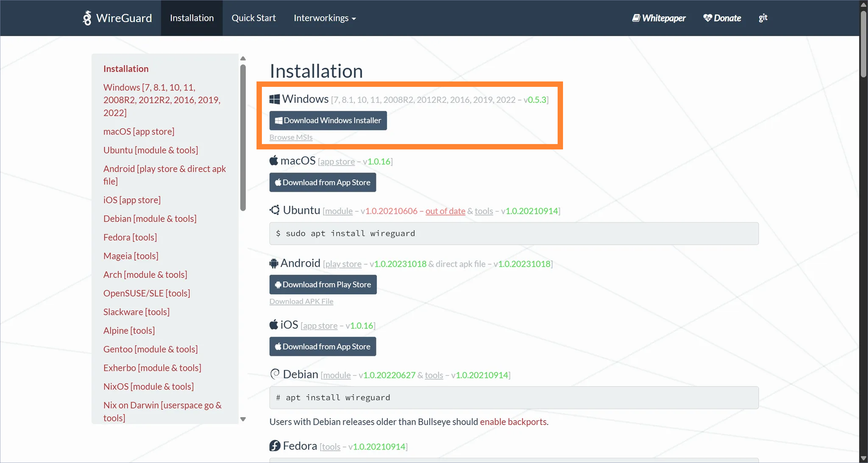The image size is (868, 463).
Task: Open Ubuntu tools link
Action: 483,211
